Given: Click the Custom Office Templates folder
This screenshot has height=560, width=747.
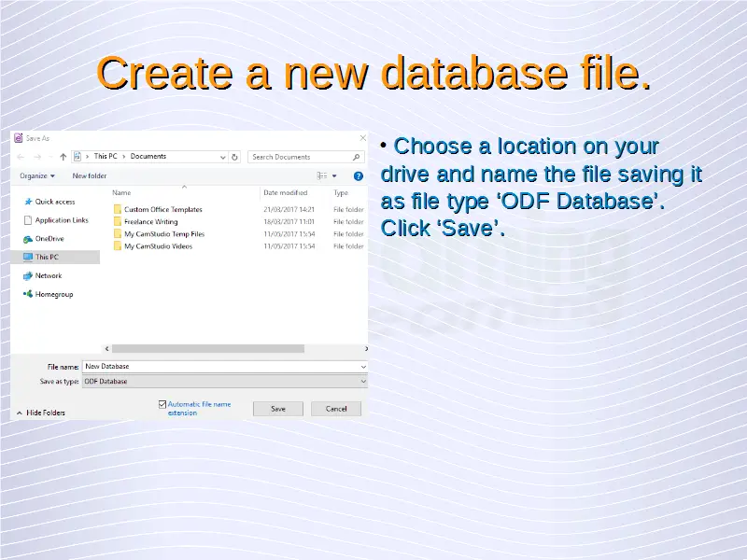Looking at the screenshot, I should click(162, 210).
